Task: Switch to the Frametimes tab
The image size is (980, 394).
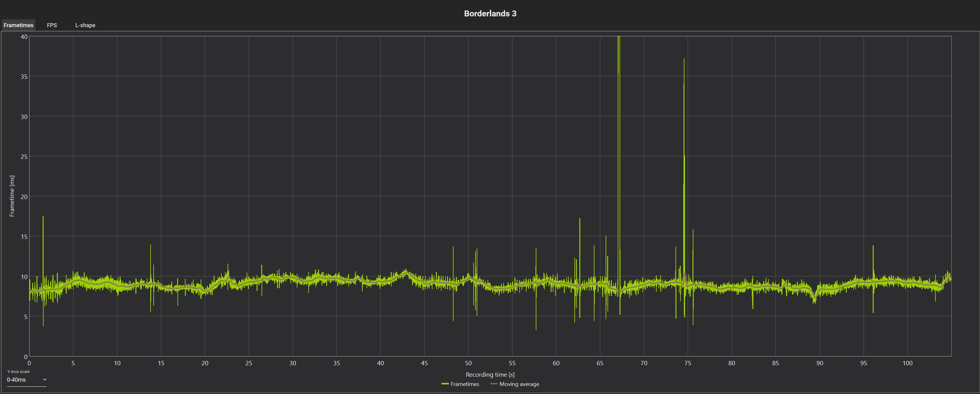Action: click(x=18, y=25)
